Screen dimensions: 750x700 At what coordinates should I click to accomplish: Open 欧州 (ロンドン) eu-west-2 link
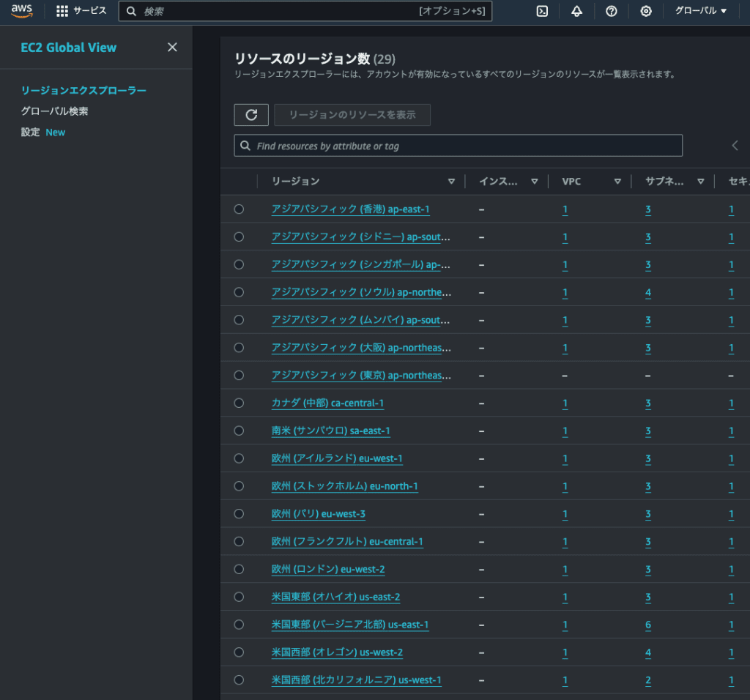pos(328,569)
